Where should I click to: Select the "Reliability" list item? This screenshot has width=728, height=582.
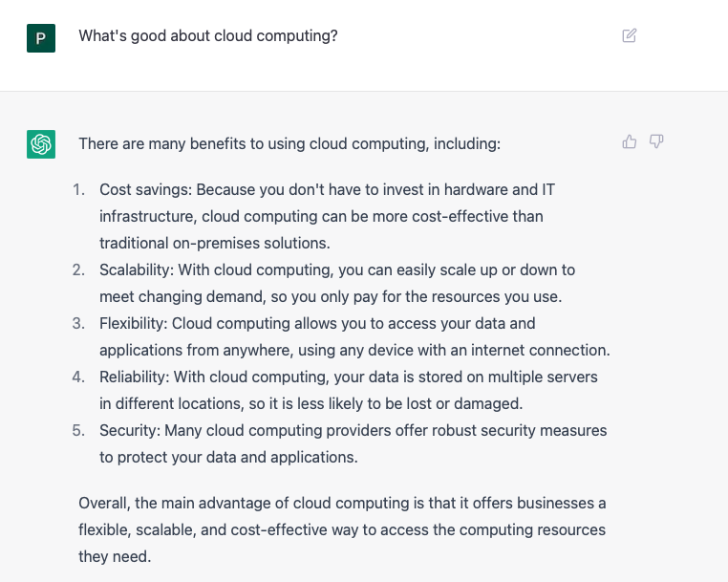point(348,390)
